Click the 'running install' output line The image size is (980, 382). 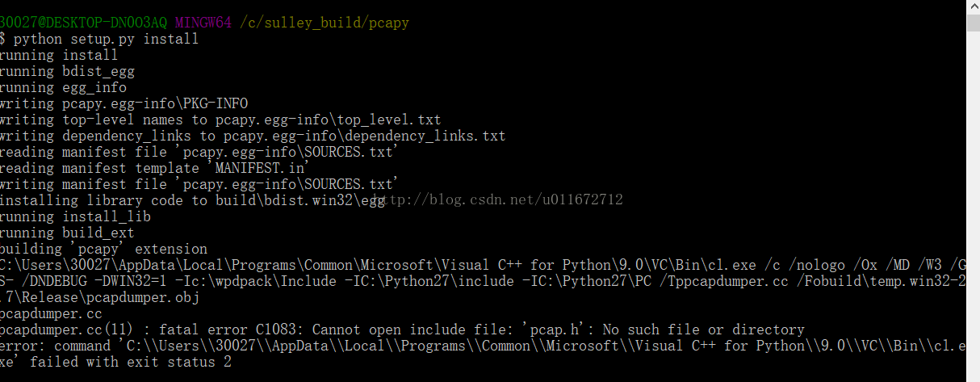coord(58,55)
